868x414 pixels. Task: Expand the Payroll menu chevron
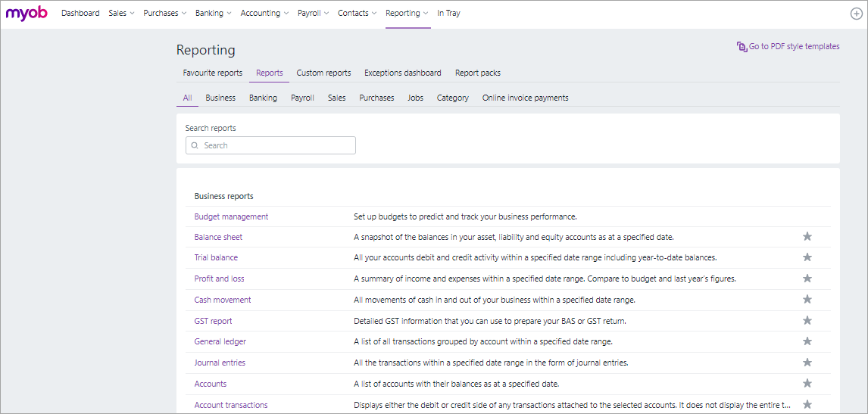click(326, 14)
